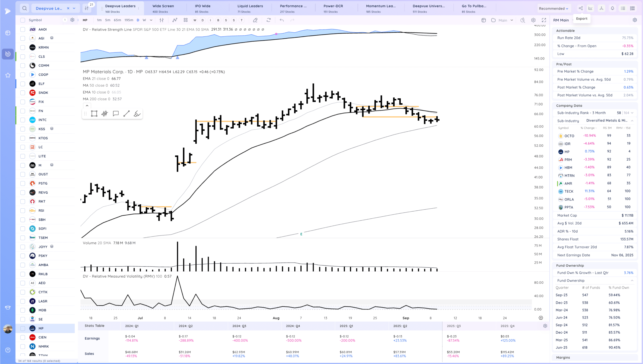
Task: Open the chart layouts grid icon
Action: click(186, 20)
